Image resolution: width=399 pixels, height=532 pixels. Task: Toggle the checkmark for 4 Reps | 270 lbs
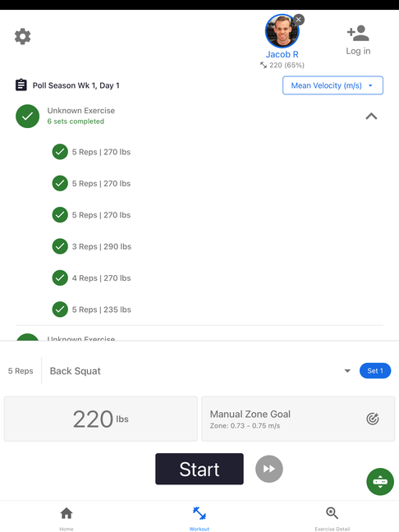(x=60, y=277)
